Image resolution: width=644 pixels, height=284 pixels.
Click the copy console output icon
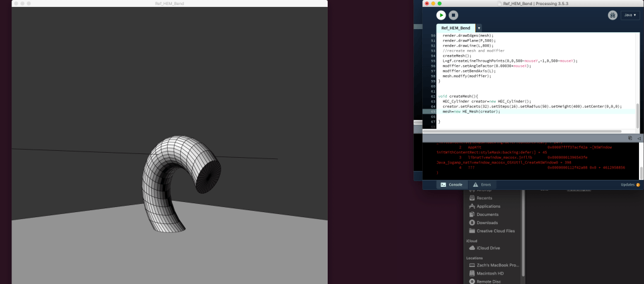click(x=630, y=138)
